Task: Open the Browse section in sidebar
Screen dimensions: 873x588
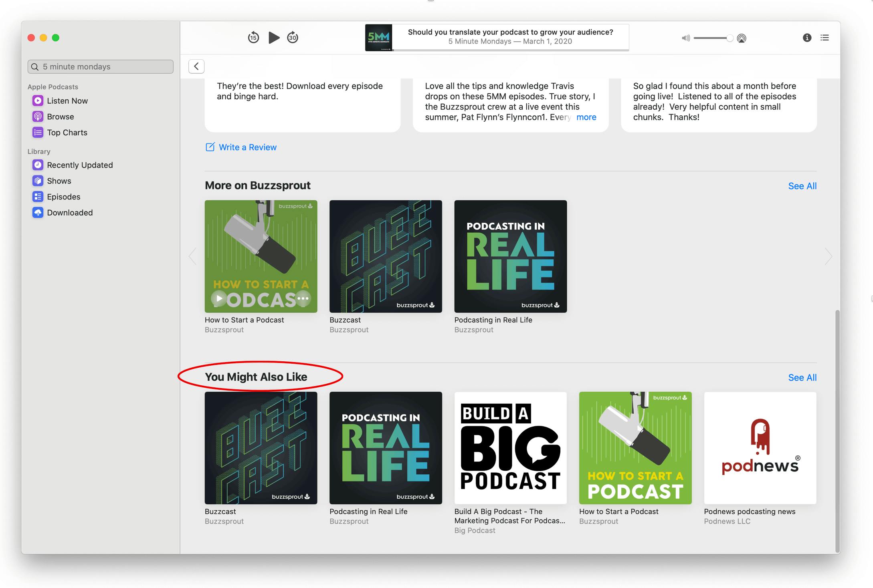Action: pyautogui.click(x=61, y=116)
